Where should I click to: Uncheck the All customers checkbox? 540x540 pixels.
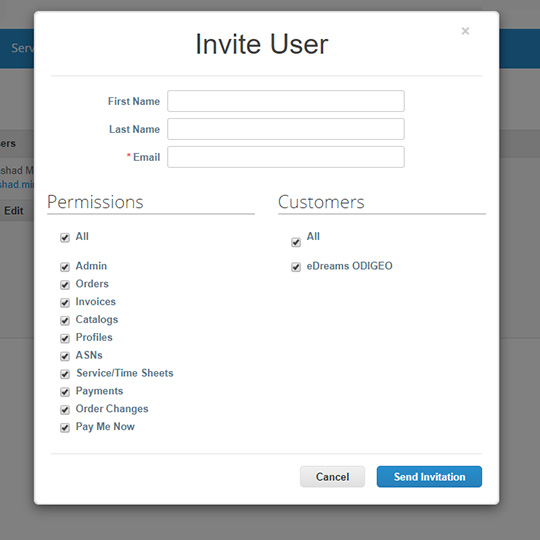(x=296, y=242)
